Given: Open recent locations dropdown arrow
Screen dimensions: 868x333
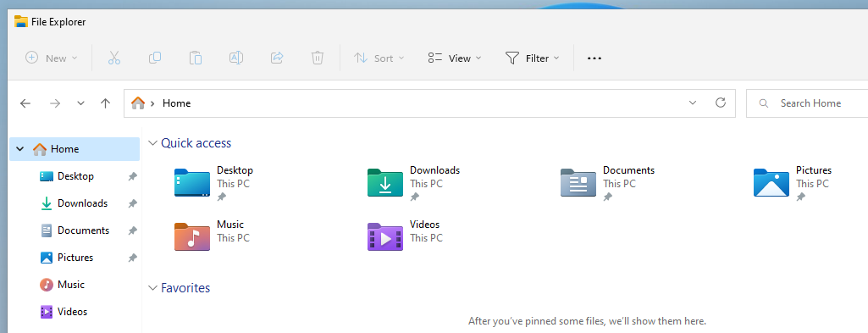Looking at the screenshot, I should click(x=80, y=103).
